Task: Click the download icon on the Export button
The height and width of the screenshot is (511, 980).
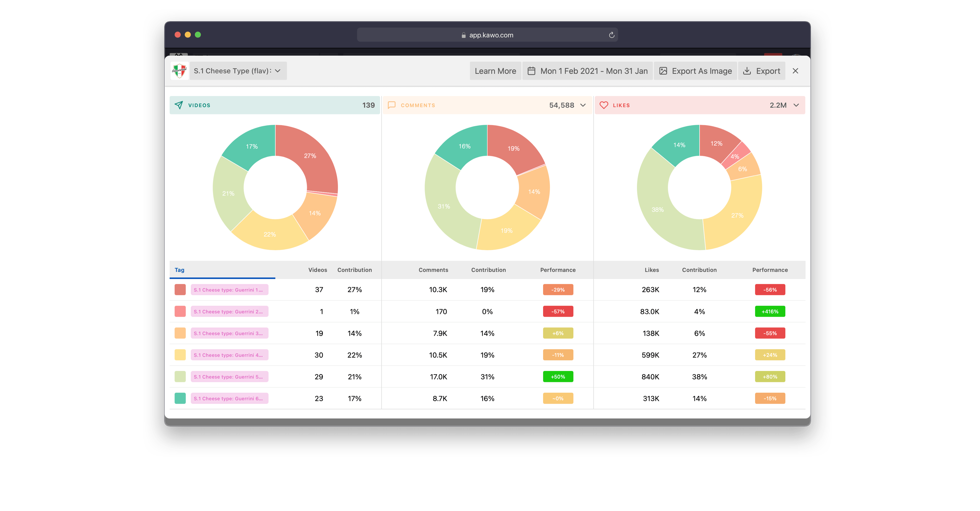Action: (x=747, y=71)
